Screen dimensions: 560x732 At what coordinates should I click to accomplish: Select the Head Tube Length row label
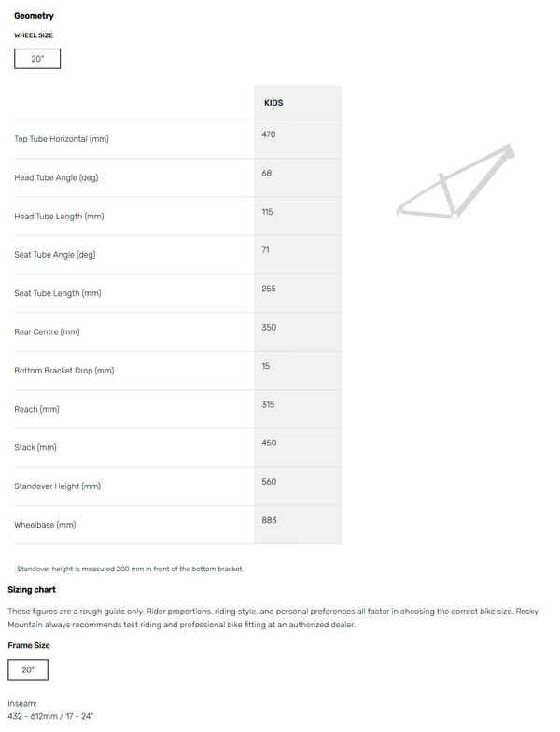tap(59, 217)
